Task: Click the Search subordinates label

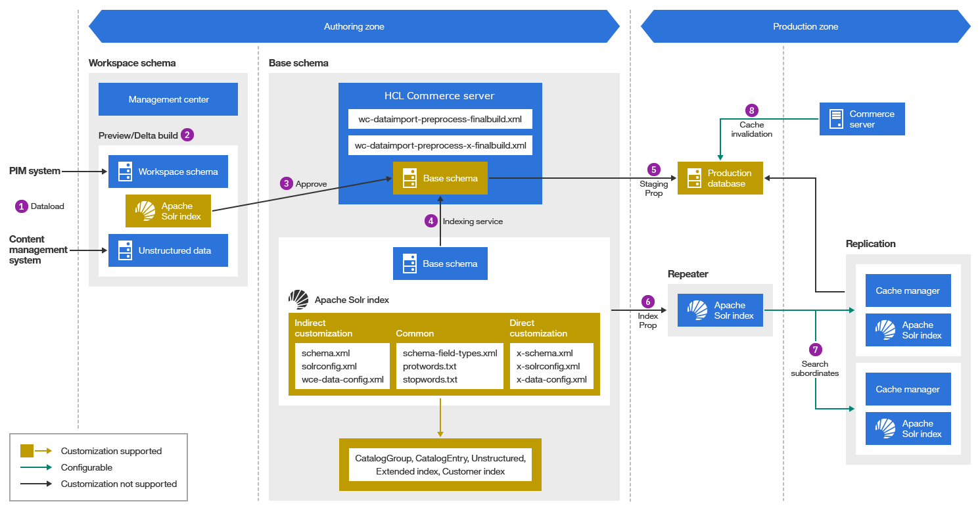Action: pyautogui.click(x=815, y=369)
